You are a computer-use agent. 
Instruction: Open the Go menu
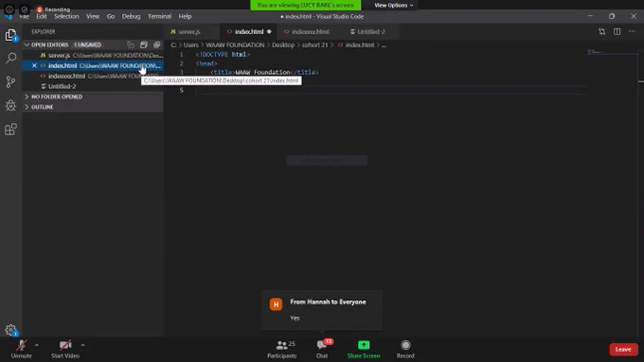click(x=111, y=16)
